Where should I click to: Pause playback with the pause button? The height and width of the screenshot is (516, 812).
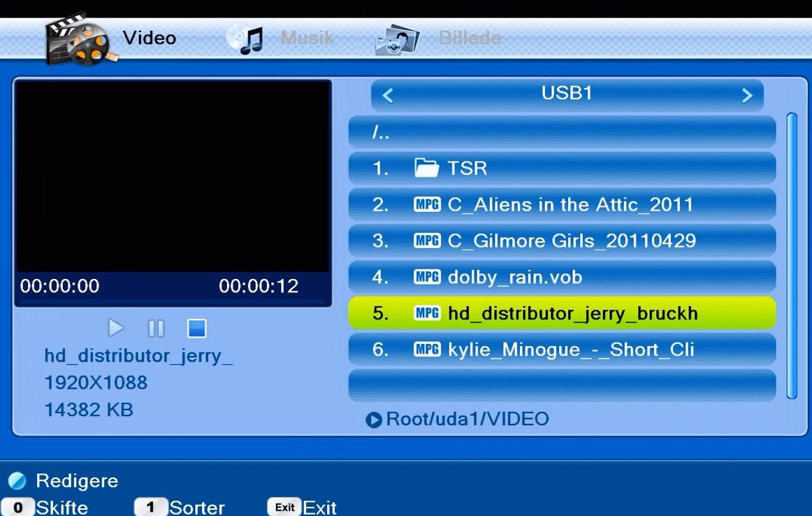pos(156,328)
